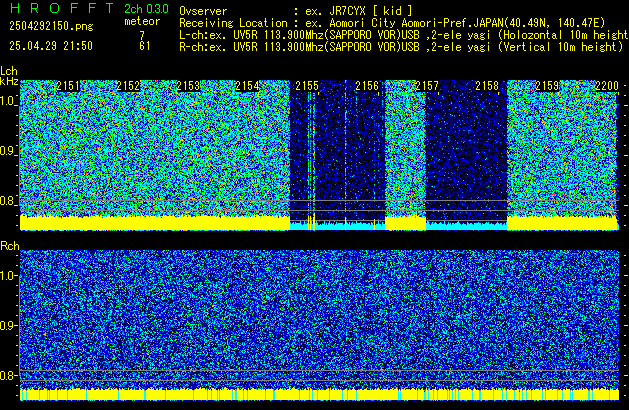Click the 2154 time marker
629x410 pixels.
point(247,86)
